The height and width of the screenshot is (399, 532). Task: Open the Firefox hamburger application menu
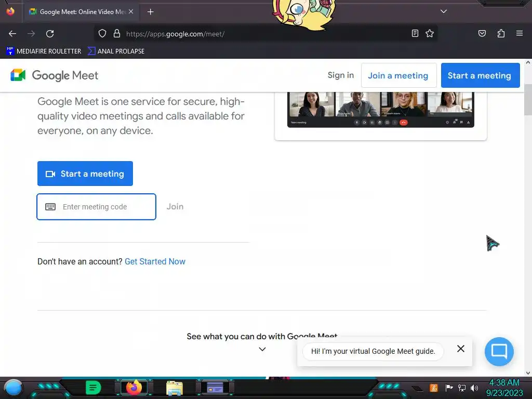click(519, 33)
